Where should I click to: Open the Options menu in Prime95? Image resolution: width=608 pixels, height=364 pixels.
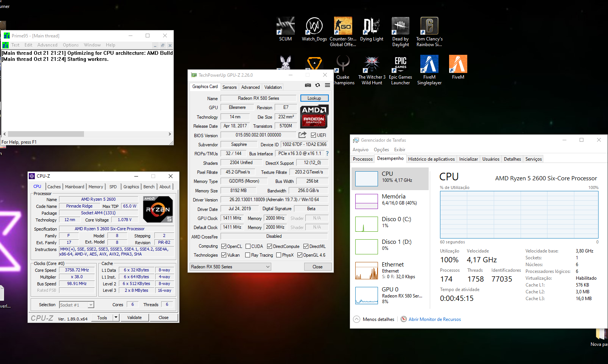(71, 45)
